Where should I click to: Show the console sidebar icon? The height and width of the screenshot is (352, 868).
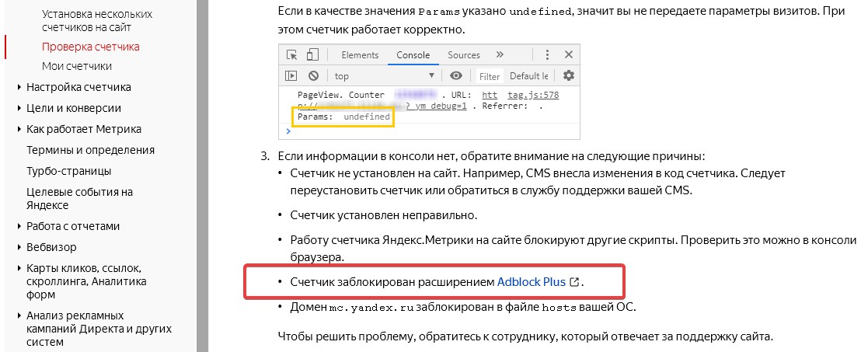tap(291, 76)
